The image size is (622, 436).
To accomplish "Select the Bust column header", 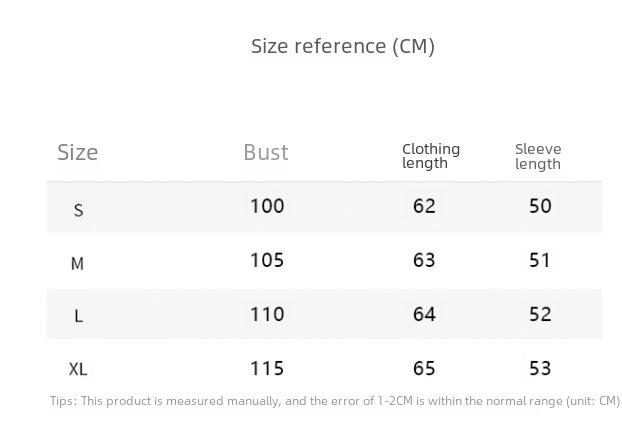I will (266, 152).
